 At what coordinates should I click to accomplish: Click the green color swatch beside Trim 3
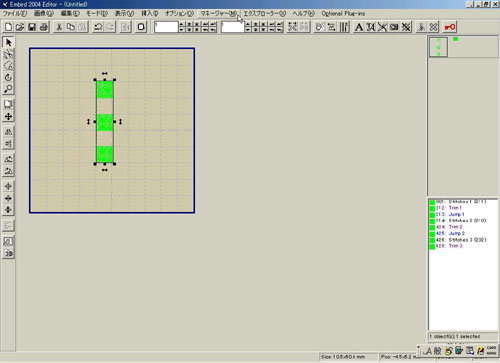[432, 246]
